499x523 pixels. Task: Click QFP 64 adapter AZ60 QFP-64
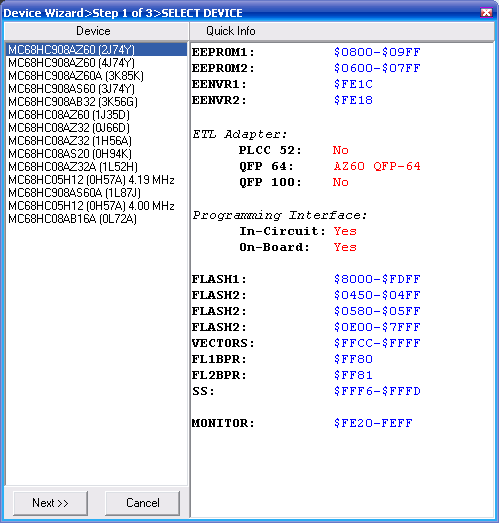(377, 166)
